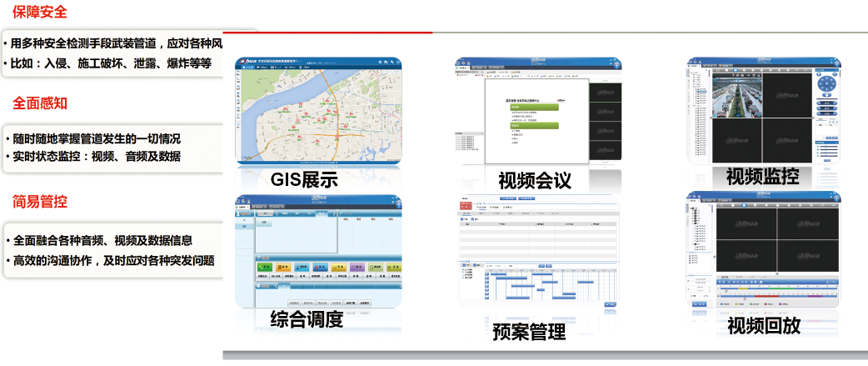
Task: Click the second green bar in conference slide
Action: click(534, 125)
